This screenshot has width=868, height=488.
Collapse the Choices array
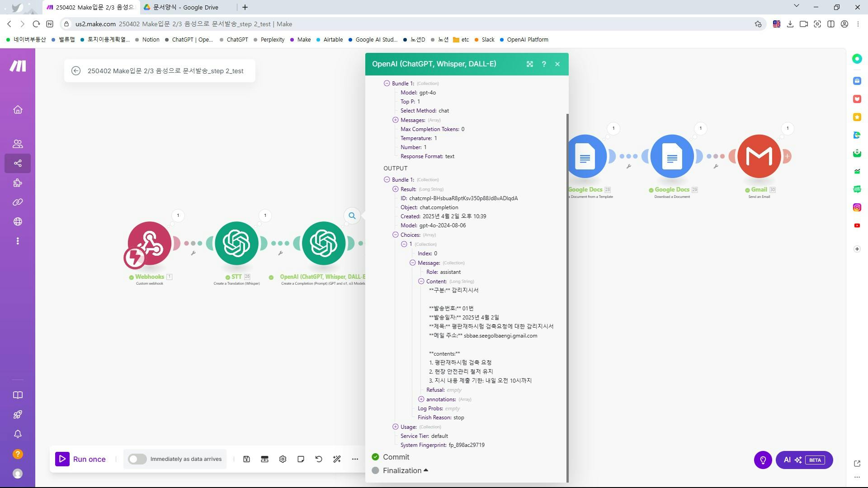tap(396, 235)
